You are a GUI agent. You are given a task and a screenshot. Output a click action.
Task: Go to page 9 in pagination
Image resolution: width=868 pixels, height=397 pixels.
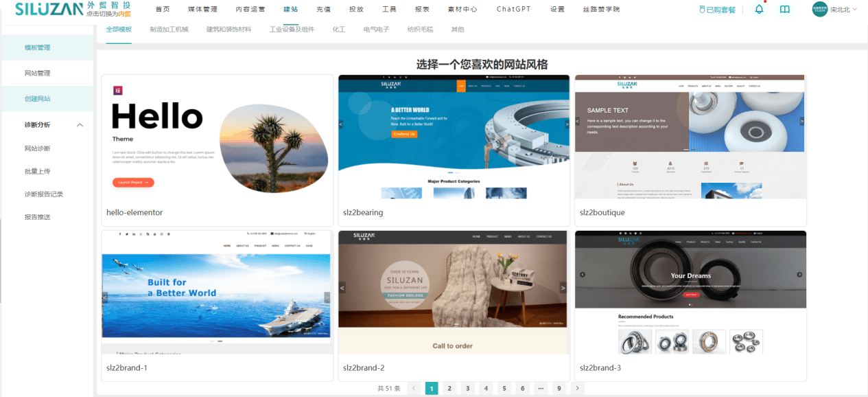[559, 388]
